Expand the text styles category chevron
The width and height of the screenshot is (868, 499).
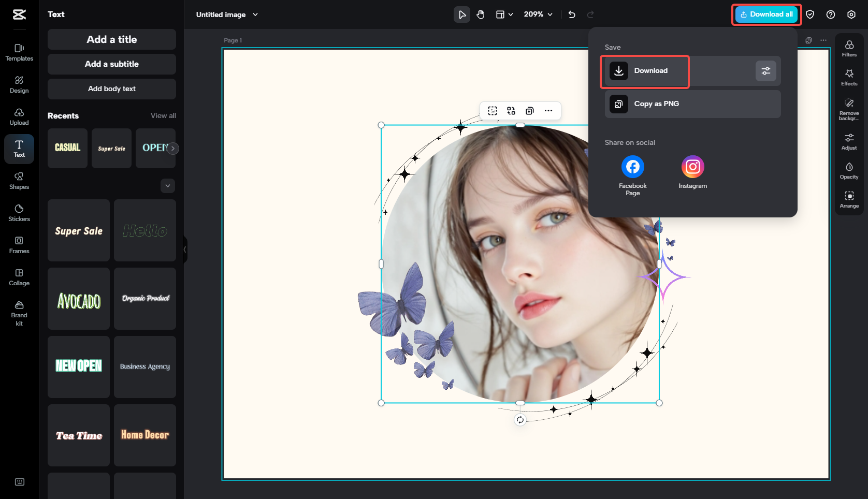[168, 186]
